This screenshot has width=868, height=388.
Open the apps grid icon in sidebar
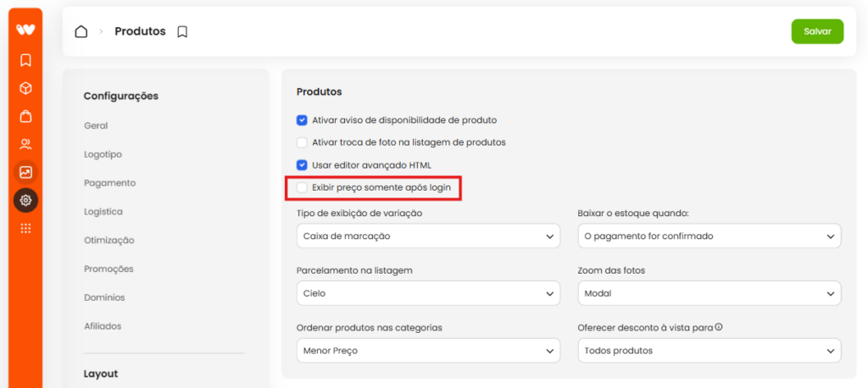tap(25, 228)
